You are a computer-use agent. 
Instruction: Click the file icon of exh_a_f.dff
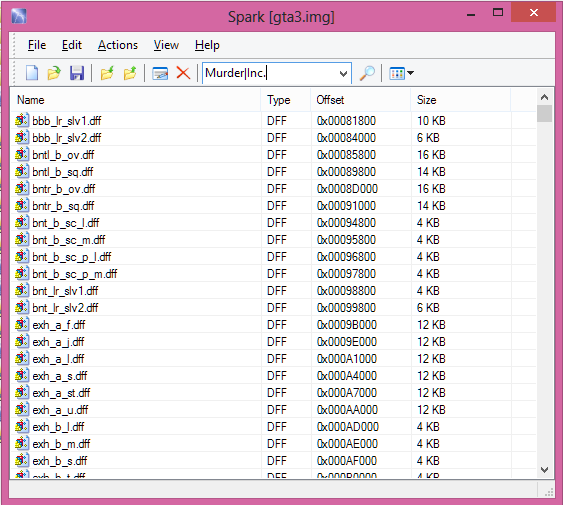click(22, 324)
